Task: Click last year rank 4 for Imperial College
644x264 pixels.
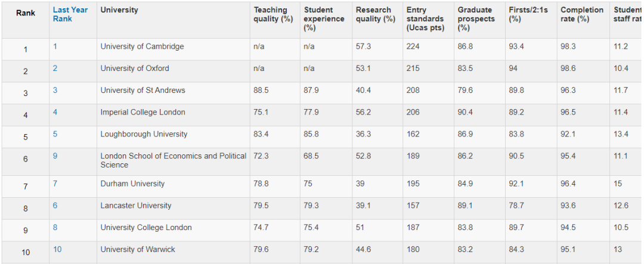Action: [x=55, y=112]
